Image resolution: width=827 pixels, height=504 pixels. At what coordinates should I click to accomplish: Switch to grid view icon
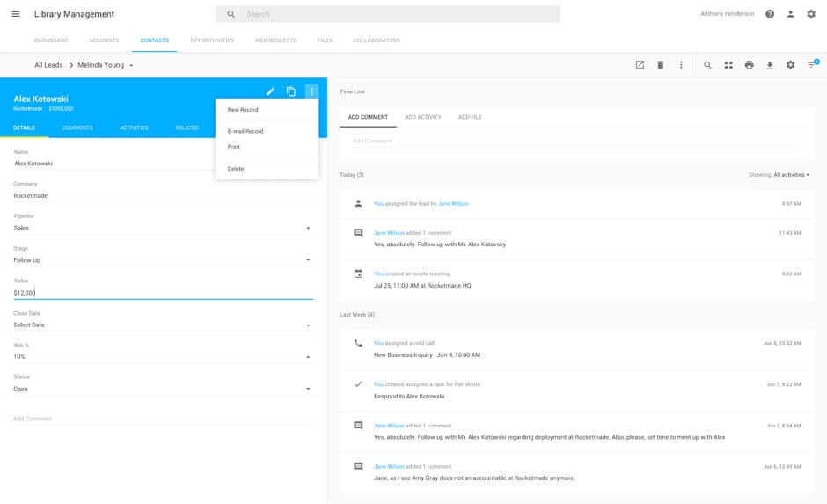click(728, 65)
